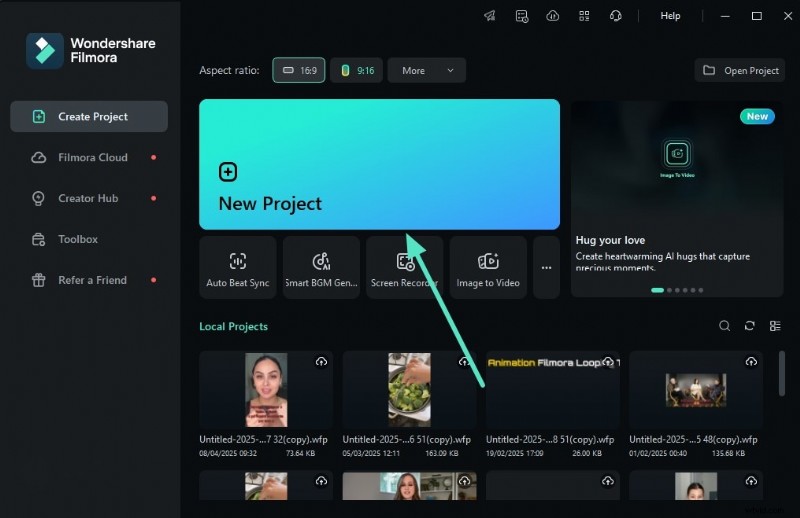Click the Image To Video banner icon
This screenshot has height=518, width=800.
pyautogui.click(x=677, y=154)
